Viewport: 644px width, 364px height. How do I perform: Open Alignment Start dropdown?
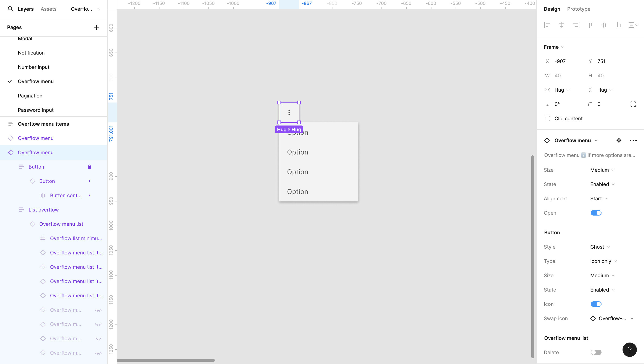click(599, 199)
